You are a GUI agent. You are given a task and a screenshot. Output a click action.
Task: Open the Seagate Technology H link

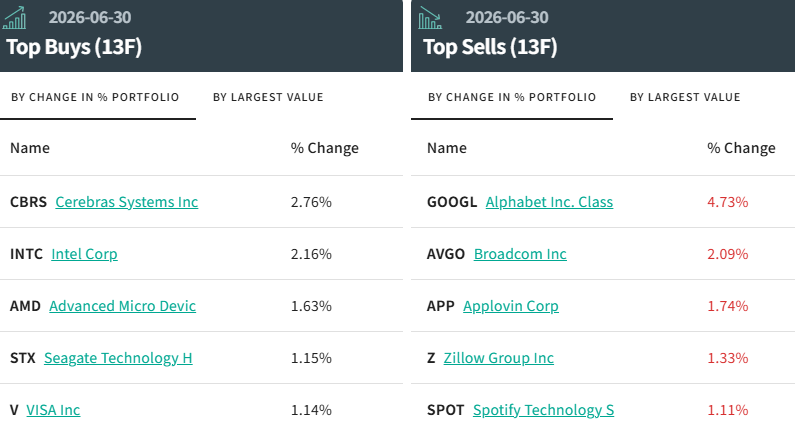point(118,358)
